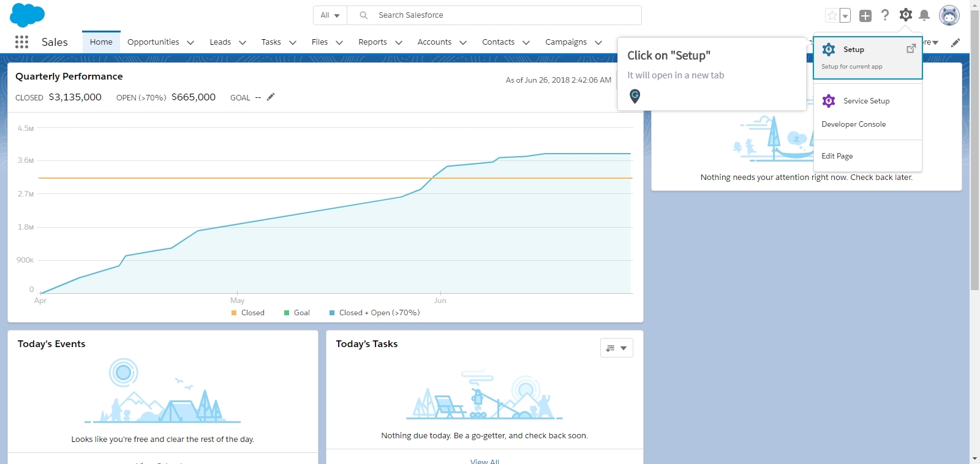
Task: Open the Files tab
Action: (320, 42)
